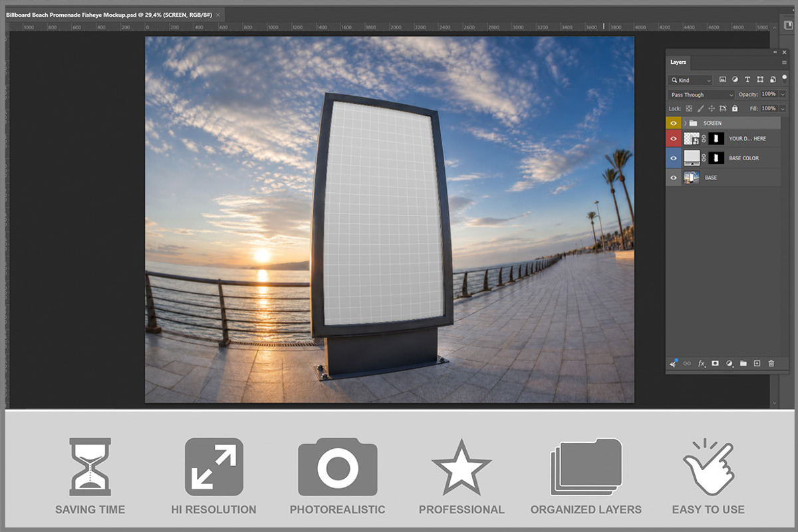This screenshot has height=532, width=798.
Task: Select the YOUR D... HERE smart object thumbnail
Action: click(x=692, y=138)
